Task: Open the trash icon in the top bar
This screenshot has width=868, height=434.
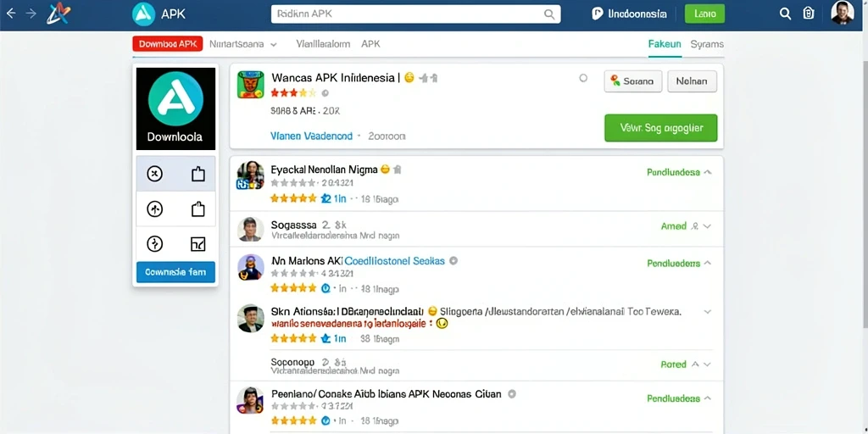Action: [808, 14]
